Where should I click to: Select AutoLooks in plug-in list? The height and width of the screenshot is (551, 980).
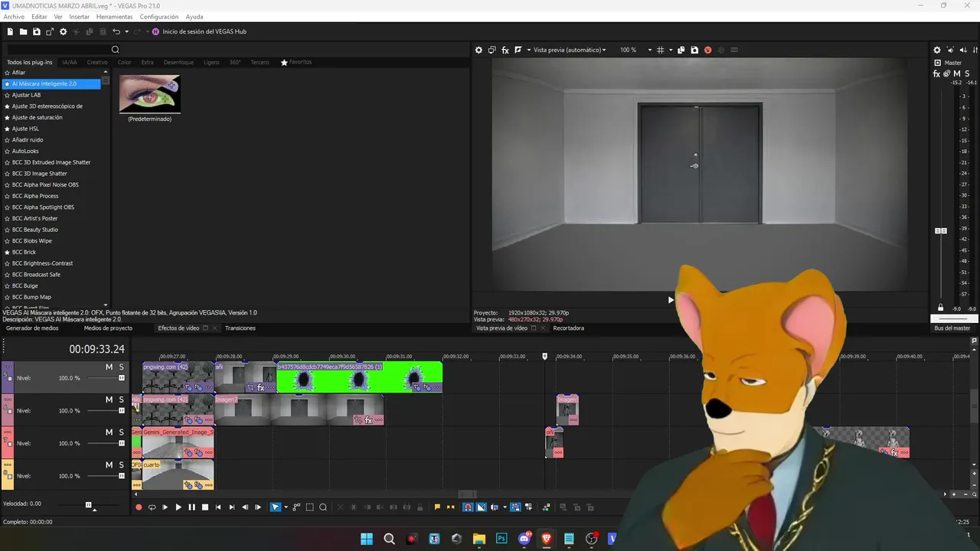(x=25, y=151)
